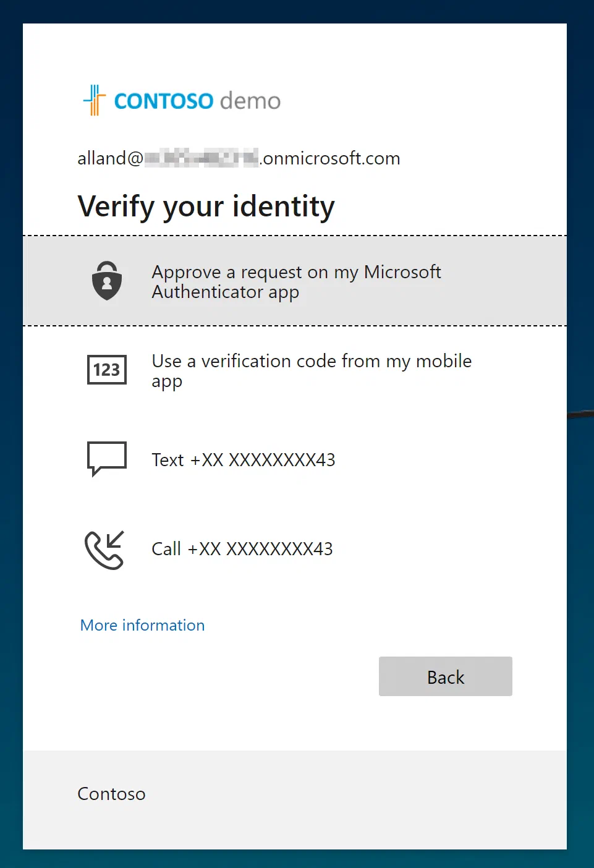Open the More information link
This screenshot has height=868, width=594.
tap(142, 625)
